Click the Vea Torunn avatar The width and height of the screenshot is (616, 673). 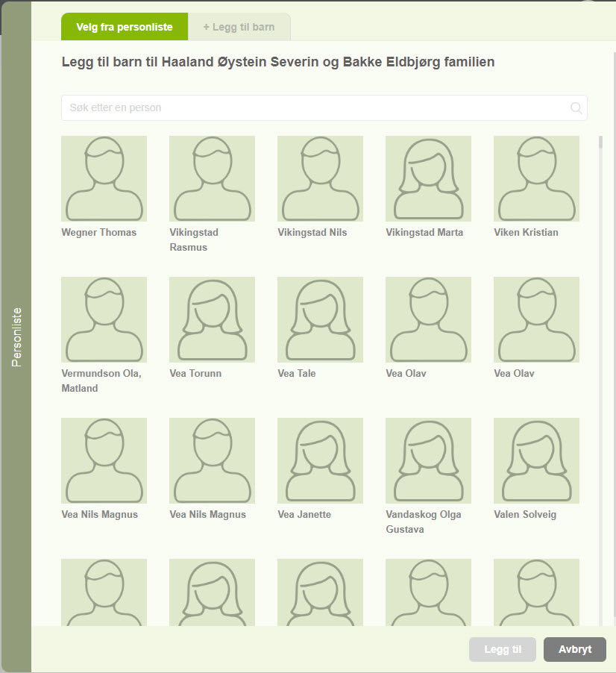coord(212,319)
